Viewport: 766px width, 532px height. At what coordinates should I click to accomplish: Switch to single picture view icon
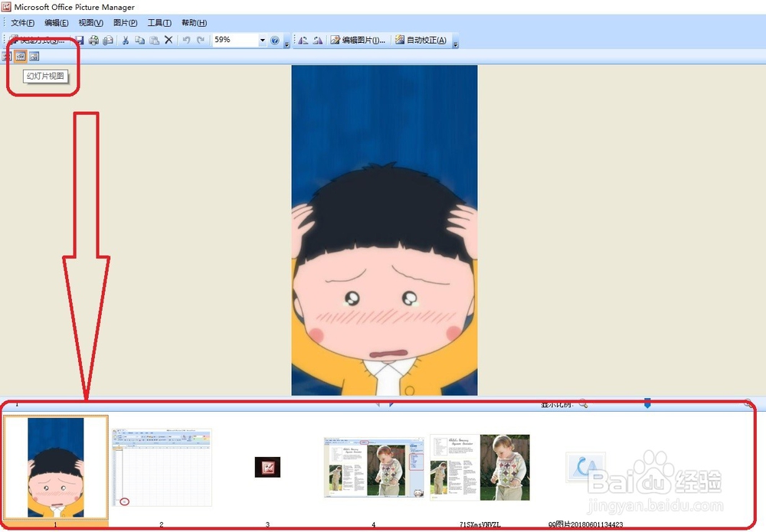click(35, 56)
